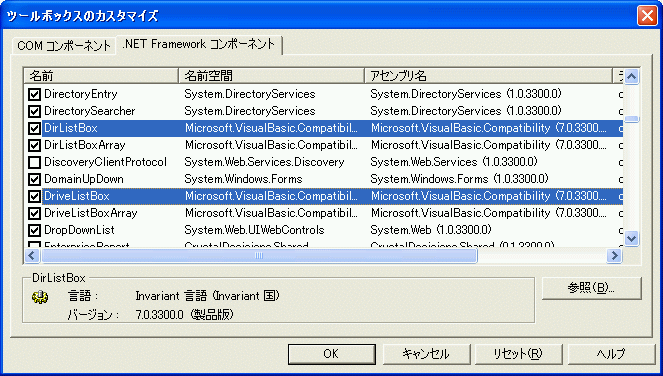
Task: Click the horizontal scrollbar thumb
Action: [259, 255]
